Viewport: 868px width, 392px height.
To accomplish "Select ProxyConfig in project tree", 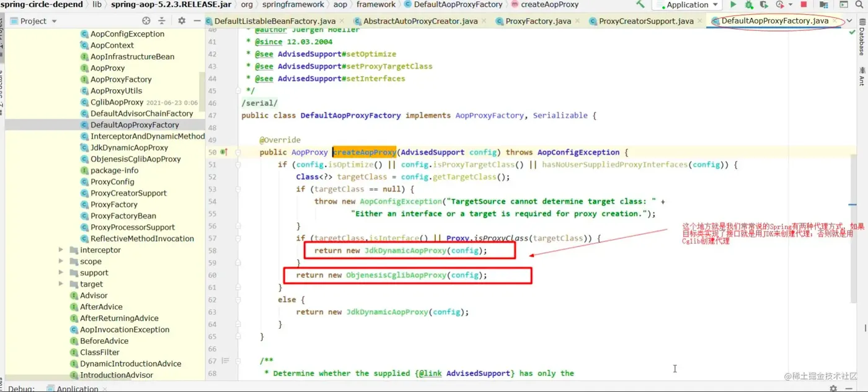I will pos(112,181).
